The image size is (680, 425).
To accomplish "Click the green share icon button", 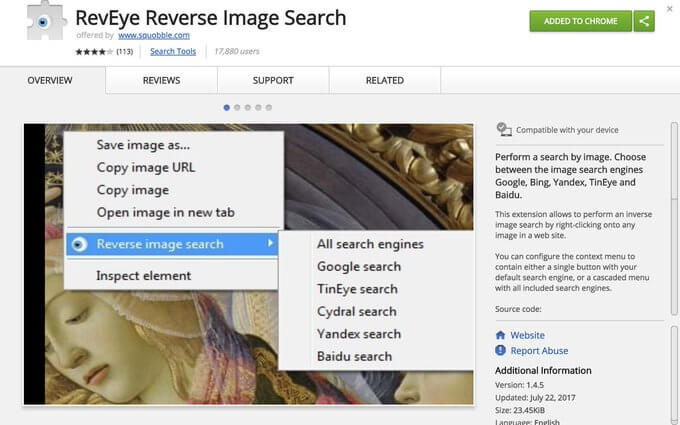I will tap(645, 21).
